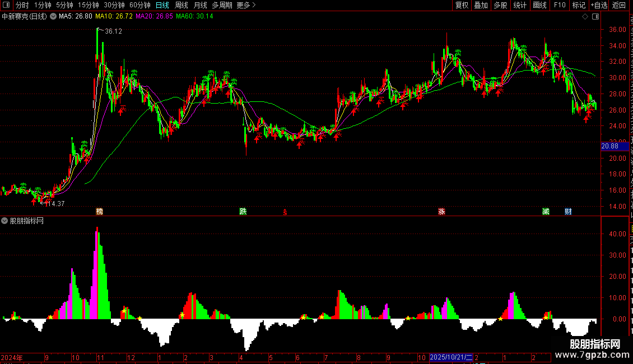633x364 pixels.
Task: Open the 画线 drawing tools
Action: point(540,5)
